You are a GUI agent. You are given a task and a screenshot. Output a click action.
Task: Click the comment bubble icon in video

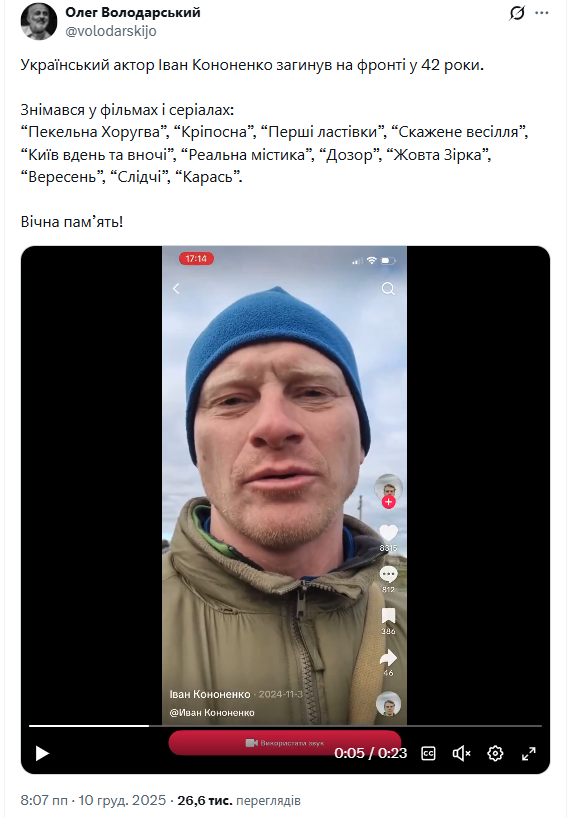pos(388,575)
